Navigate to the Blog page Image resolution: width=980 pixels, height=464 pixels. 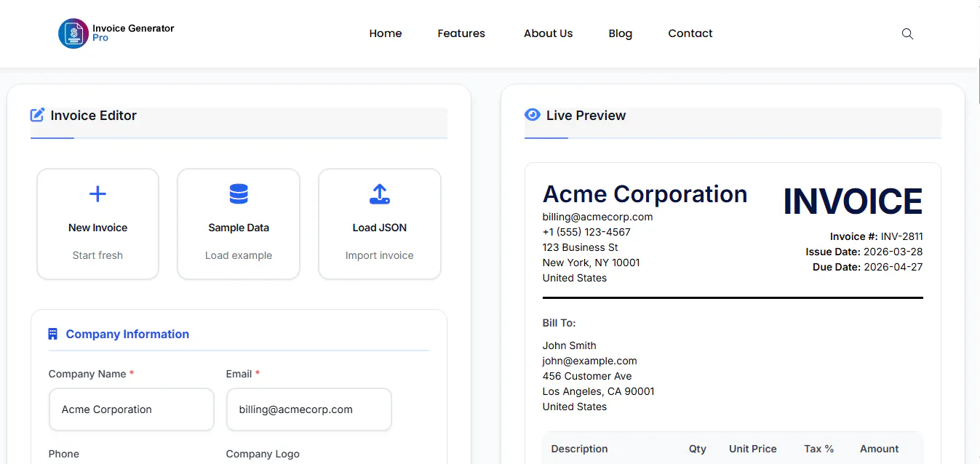point(621,33)
